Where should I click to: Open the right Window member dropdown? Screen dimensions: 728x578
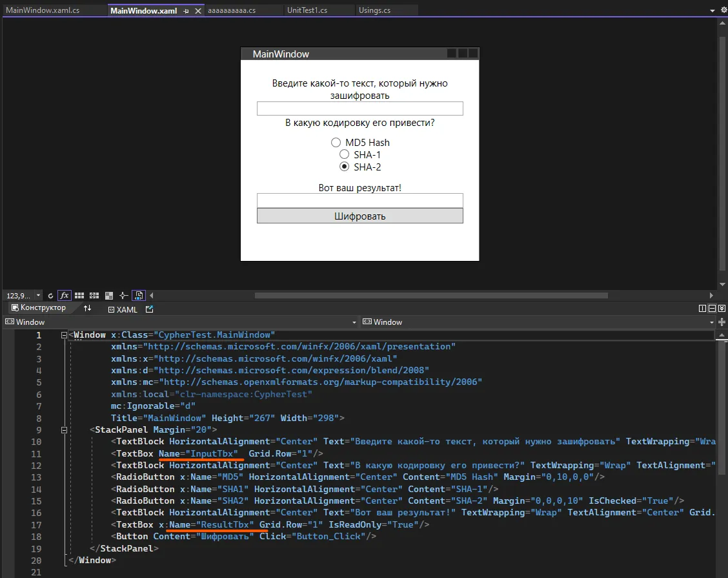(x=712, y=322)
